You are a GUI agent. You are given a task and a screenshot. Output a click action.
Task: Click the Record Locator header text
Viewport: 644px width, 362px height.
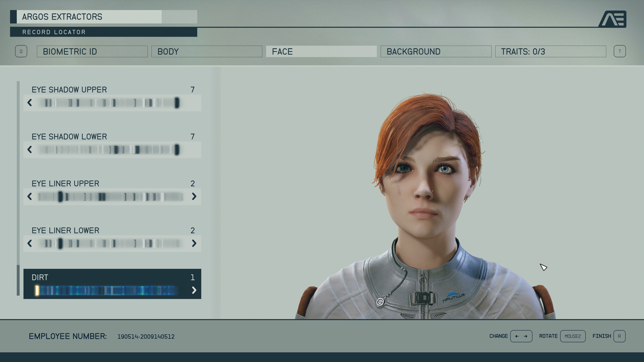(54, 32)
